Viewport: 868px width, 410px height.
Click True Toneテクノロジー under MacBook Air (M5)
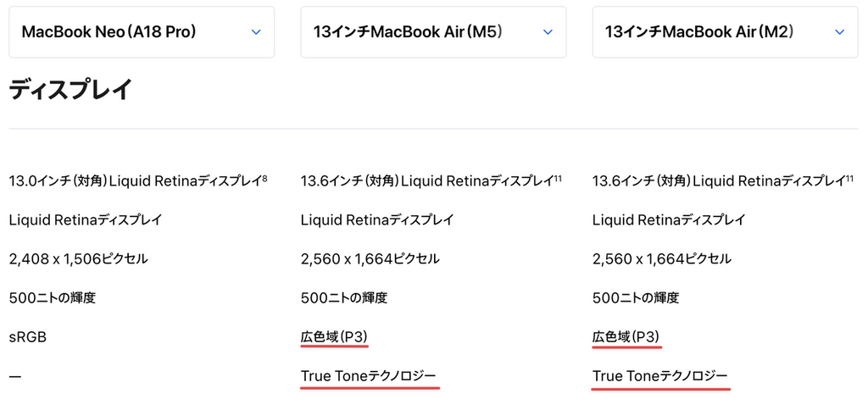click(369, 376)
